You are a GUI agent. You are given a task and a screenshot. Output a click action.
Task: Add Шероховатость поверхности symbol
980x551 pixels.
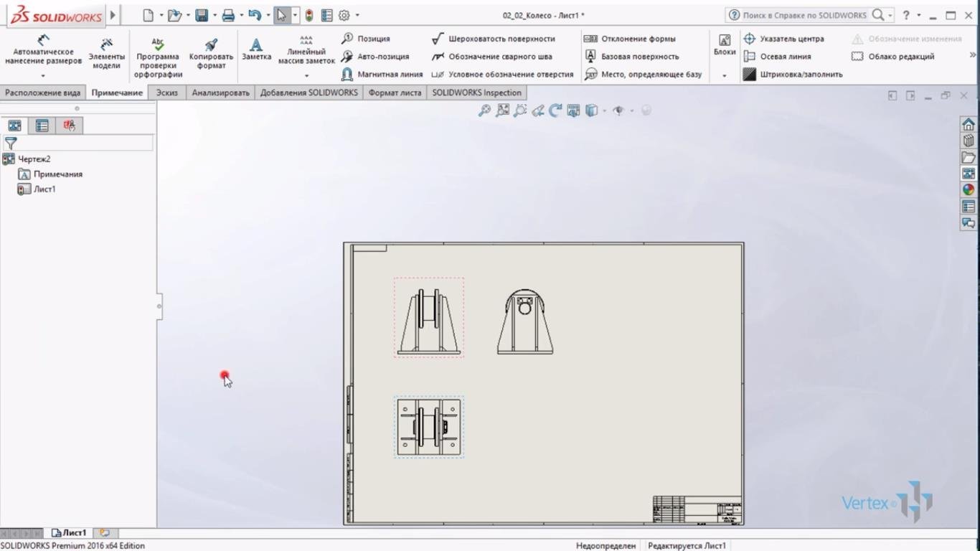(x=494, y=39)
